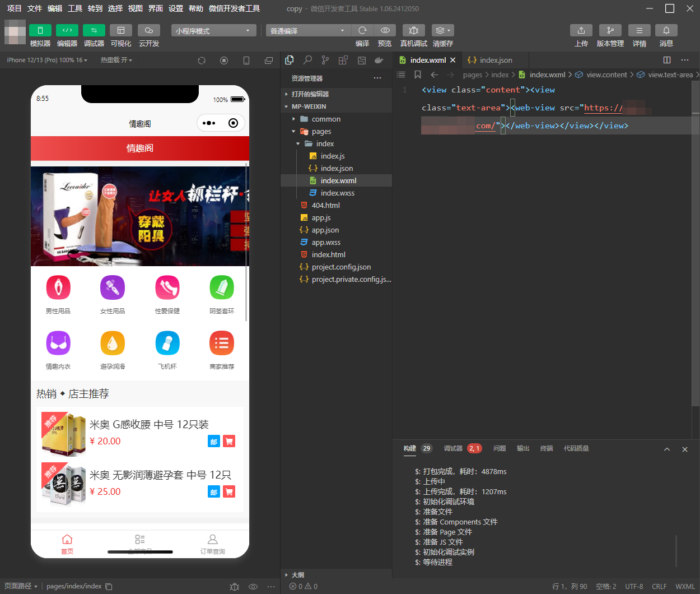Open the 小程序模式 mode dropdown

pyautogui.click(x=213, y=31)
